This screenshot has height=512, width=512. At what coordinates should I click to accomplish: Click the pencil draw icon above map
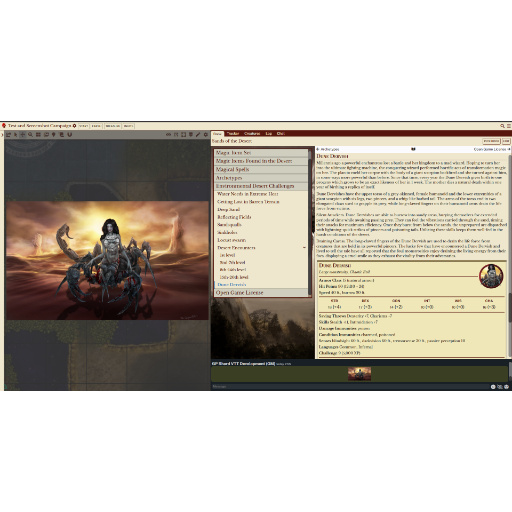[198, 135]
